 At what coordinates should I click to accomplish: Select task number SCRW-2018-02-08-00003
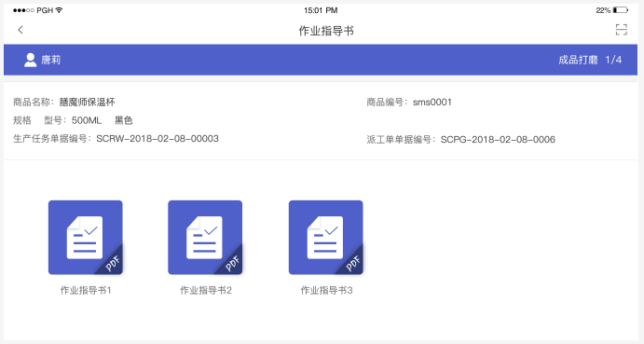[x=158, y=139]
